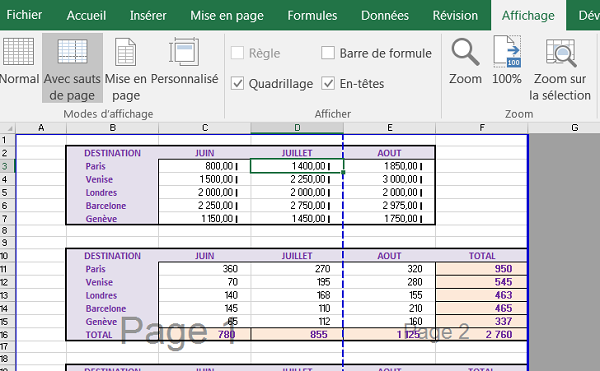Click cell 2 975,00 for Barcelone
Viewport: 600px width, 371px height.
coord(390,205)
